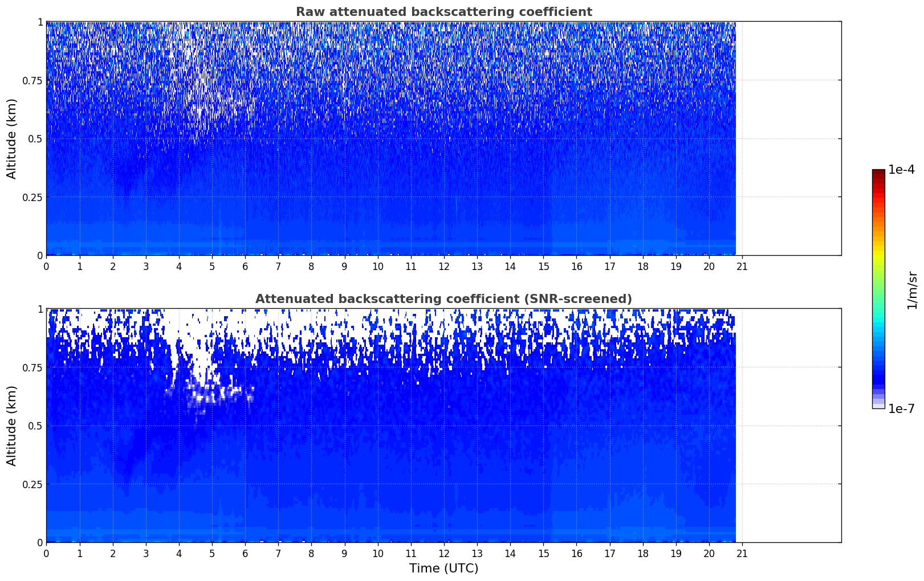
Task: Click hour tick '9' on the Raw plot
Action: (344, 266)
